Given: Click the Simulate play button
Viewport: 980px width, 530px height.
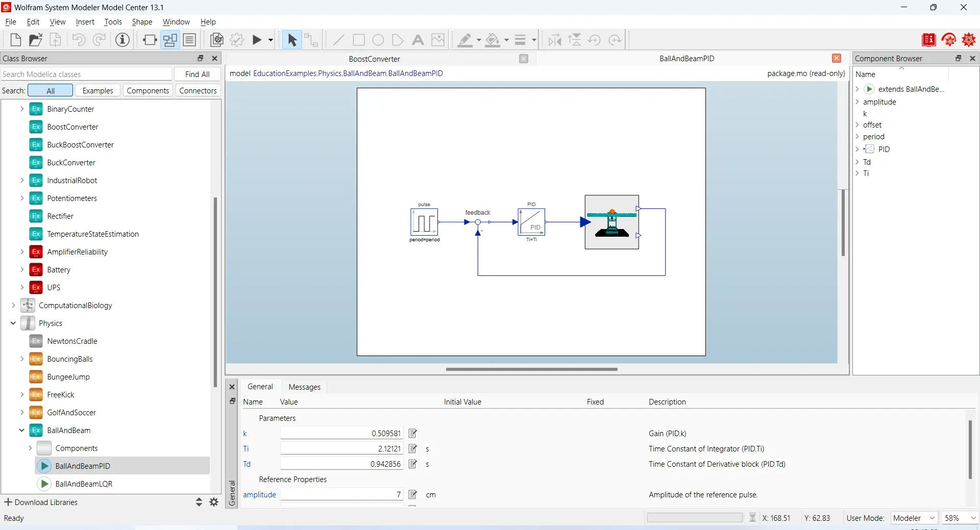Looking at the screenshot, I should click(257, 40).
